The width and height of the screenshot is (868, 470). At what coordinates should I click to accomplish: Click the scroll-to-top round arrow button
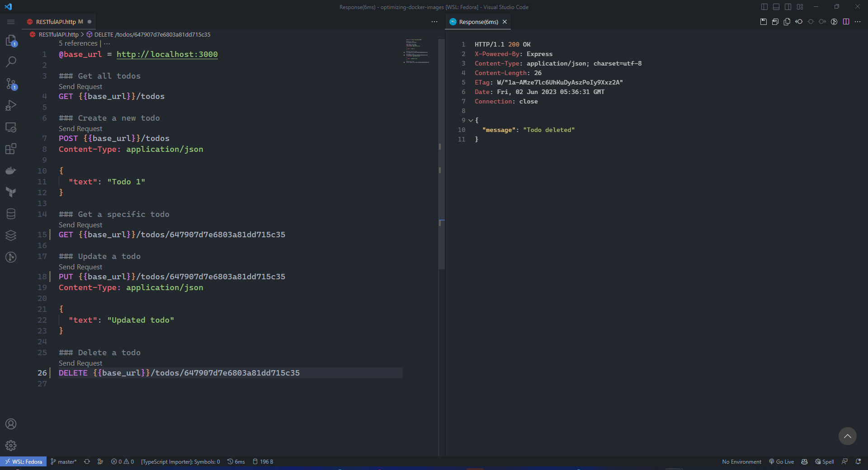click(x=847, y=436)
